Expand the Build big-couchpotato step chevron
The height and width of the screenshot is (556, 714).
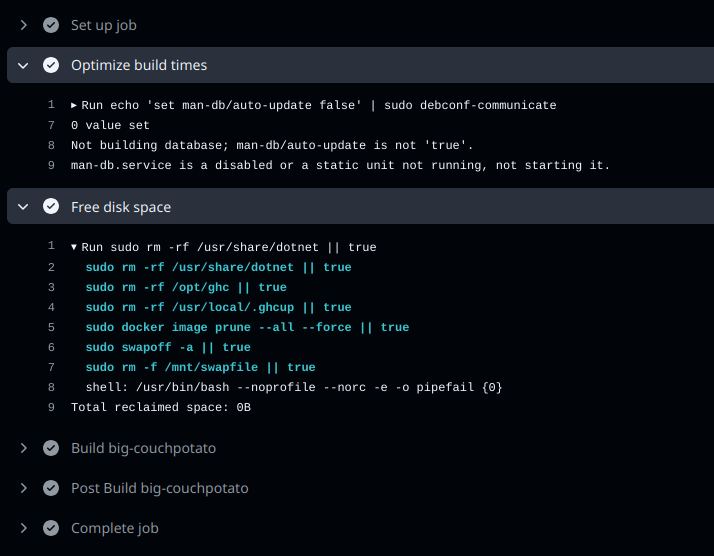point(24,448)
